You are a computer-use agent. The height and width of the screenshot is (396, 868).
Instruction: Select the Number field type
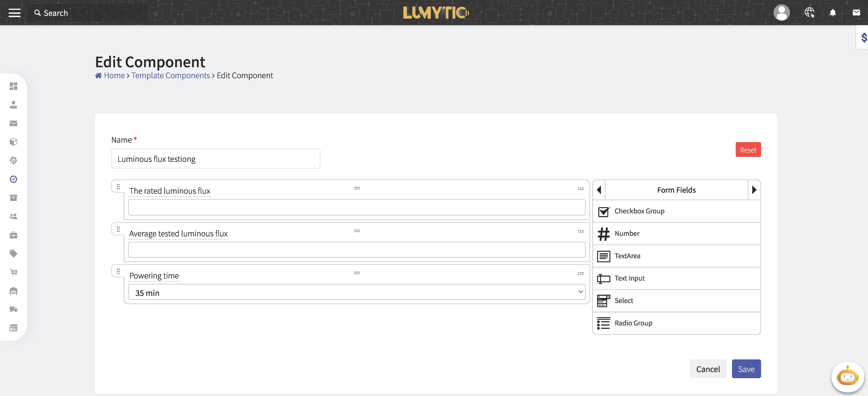[676, 233]
